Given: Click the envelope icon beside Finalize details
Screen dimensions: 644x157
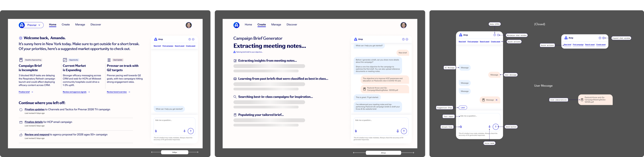Looking at the screenshot, I should pos(21,122).
